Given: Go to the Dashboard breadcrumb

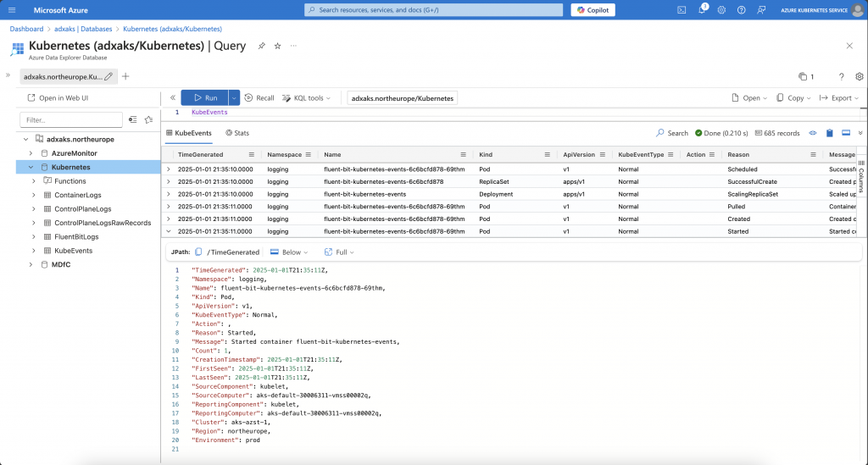Looking at the screenshot, I should tap(26, 29).
